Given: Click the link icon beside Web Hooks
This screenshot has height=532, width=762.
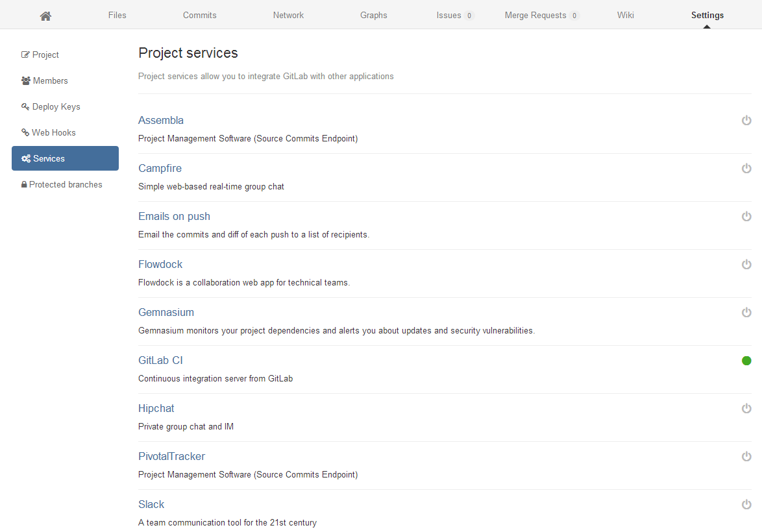Looking at the screenshot, I should [25, 132].
